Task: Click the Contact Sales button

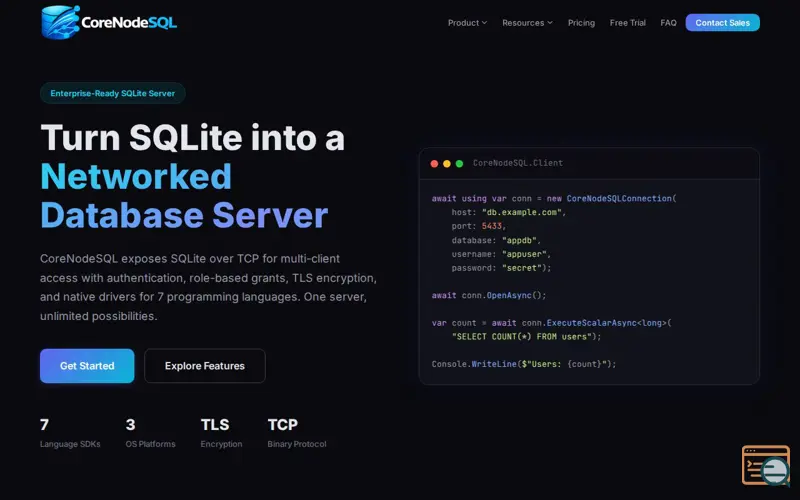Action: click(x=722, y=22)
